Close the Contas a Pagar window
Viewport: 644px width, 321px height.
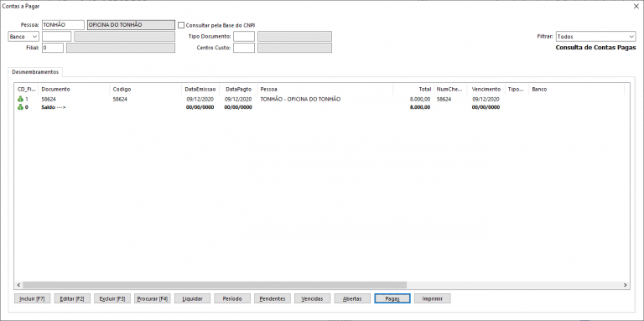pyautogui.click(x=636, y=7)
